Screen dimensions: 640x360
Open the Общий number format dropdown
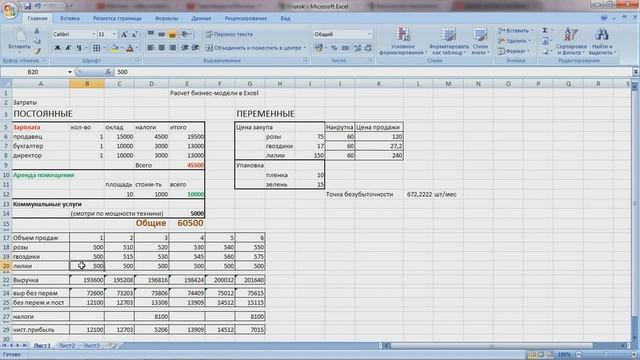coord(369,34)
